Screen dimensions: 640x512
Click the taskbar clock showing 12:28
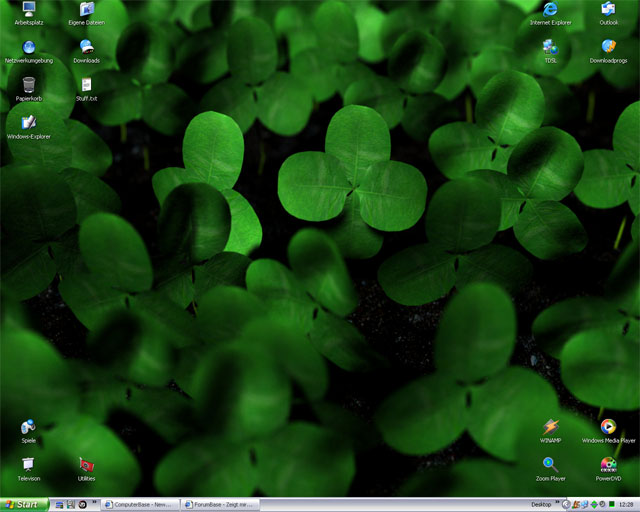(626, 505)
